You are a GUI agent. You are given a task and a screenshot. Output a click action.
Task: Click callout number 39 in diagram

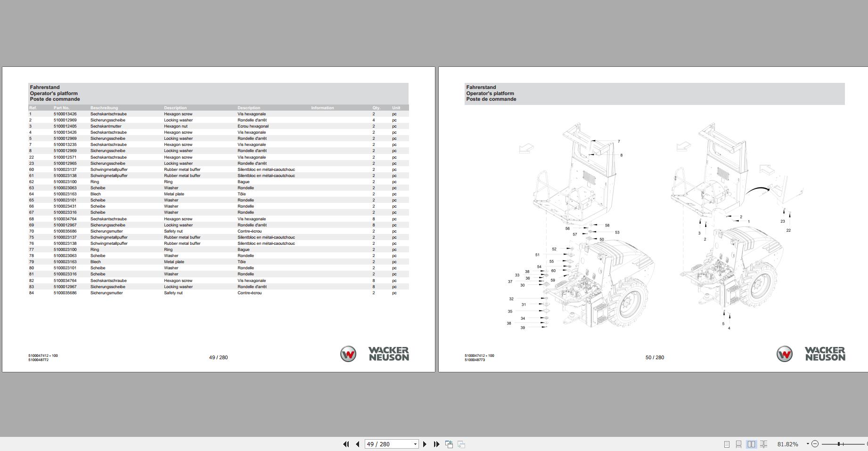pos(523,328)
